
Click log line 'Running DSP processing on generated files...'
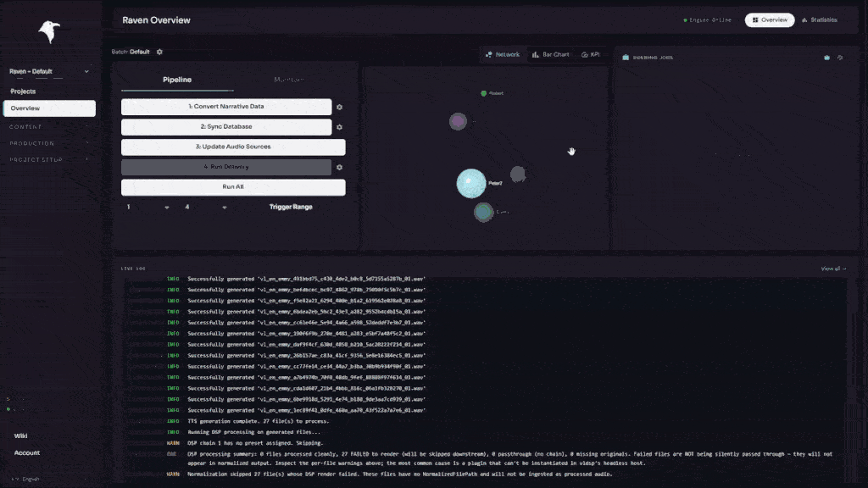253,432
